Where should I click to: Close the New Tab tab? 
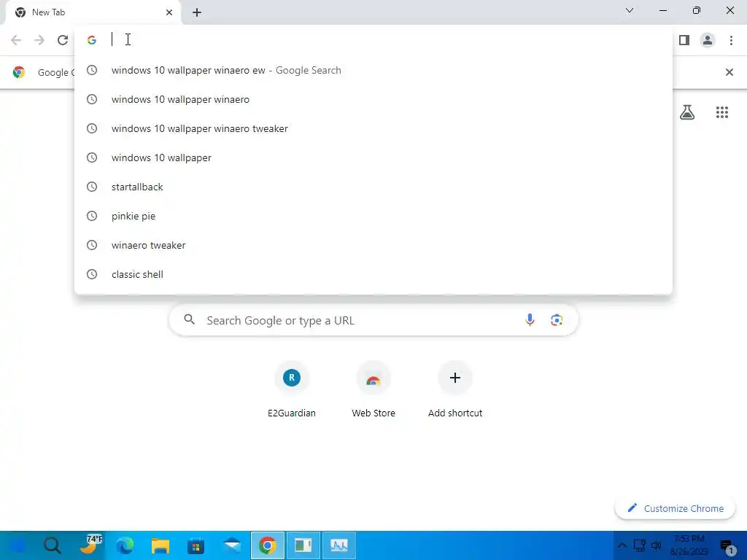169,12
